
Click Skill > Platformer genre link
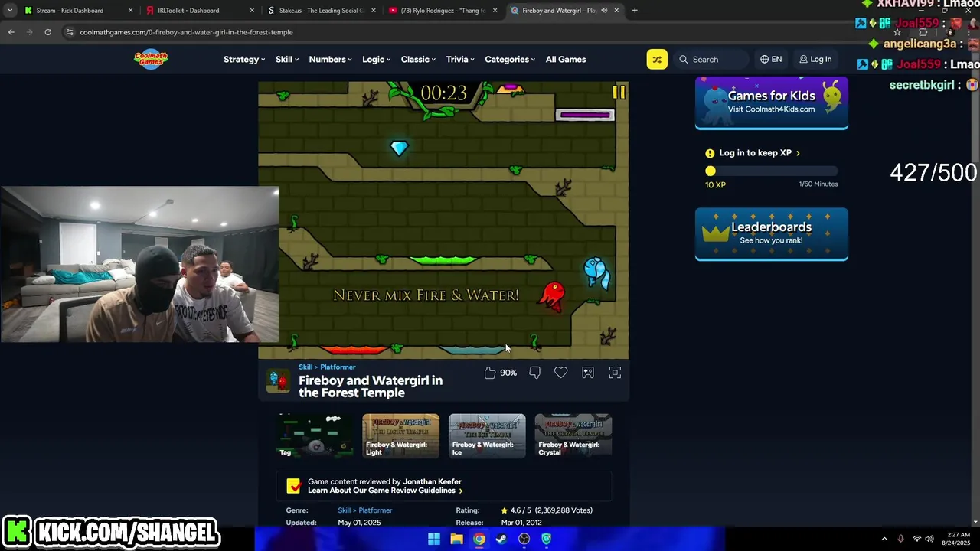(364, 510)
